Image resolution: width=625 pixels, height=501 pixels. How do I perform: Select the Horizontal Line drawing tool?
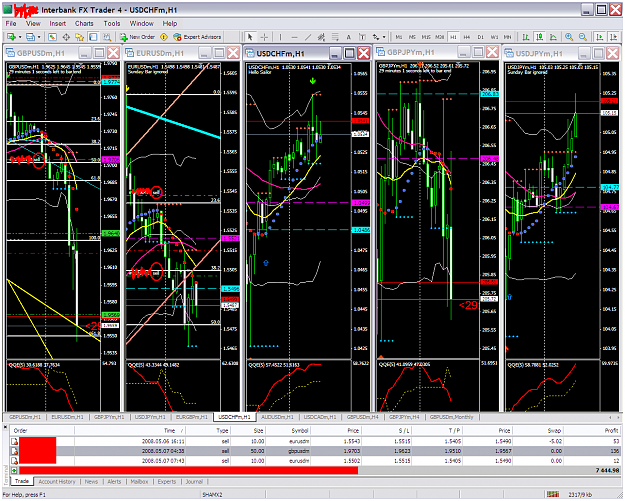[294, 37]
